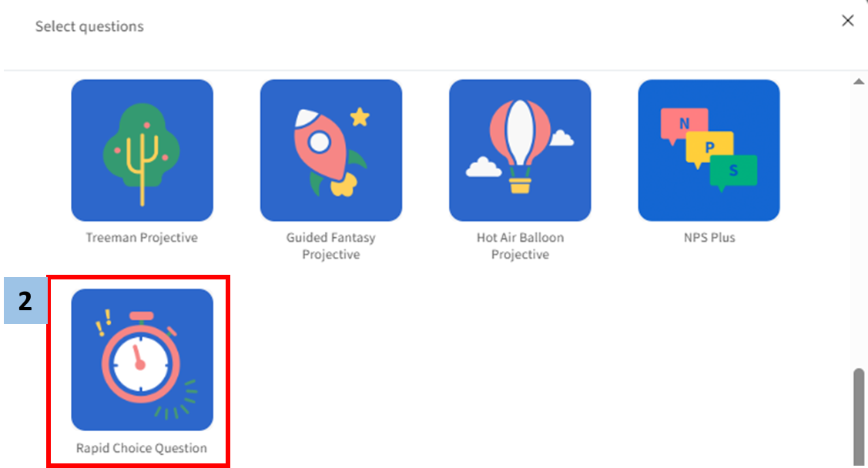Click the green S speech bubble
Image resolution: width=868 pixels, height=468 pixels.
(x=733, y=172)
